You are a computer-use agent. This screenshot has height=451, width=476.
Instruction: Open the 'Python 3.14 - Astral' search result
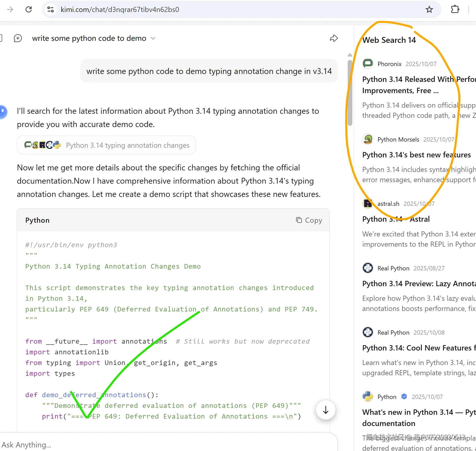pos(396,219)
